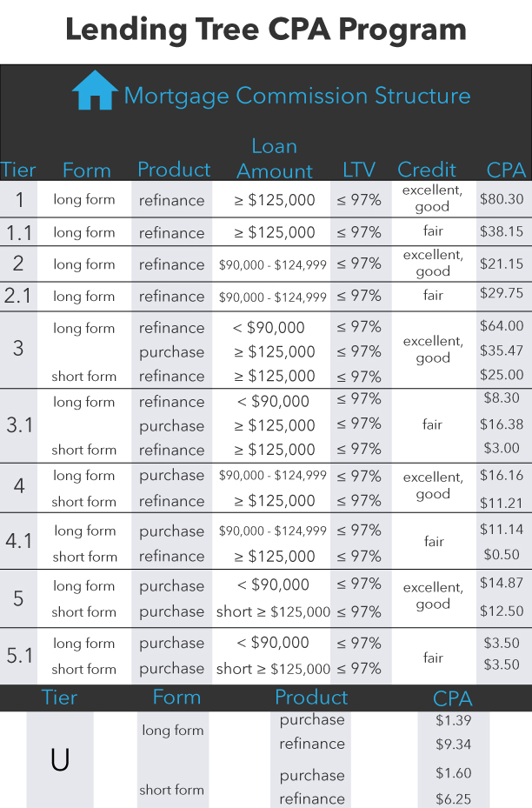The height and width of the screenshot is (808, 532).
Task: Click the $80.30 CPA value
Action: coord(502,199)
